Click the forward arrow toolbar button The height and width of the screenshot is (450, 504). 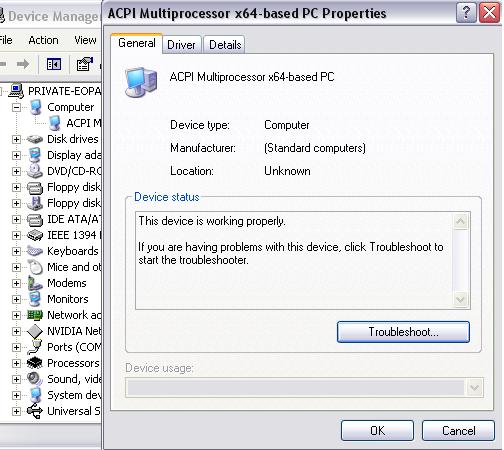(23, 64)
